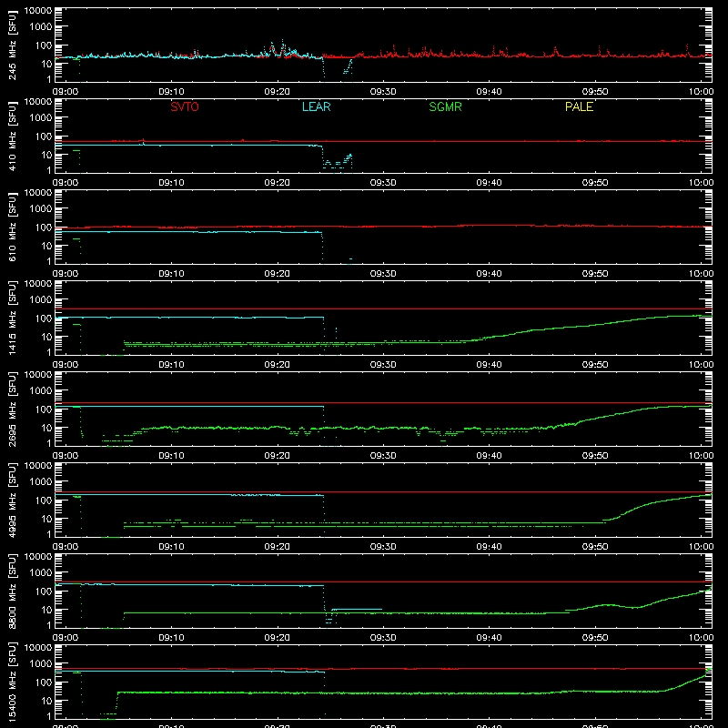Select the 4995 MHz [SFU] axis label
This screenshot has height=728, width=728.
[12, 500]
